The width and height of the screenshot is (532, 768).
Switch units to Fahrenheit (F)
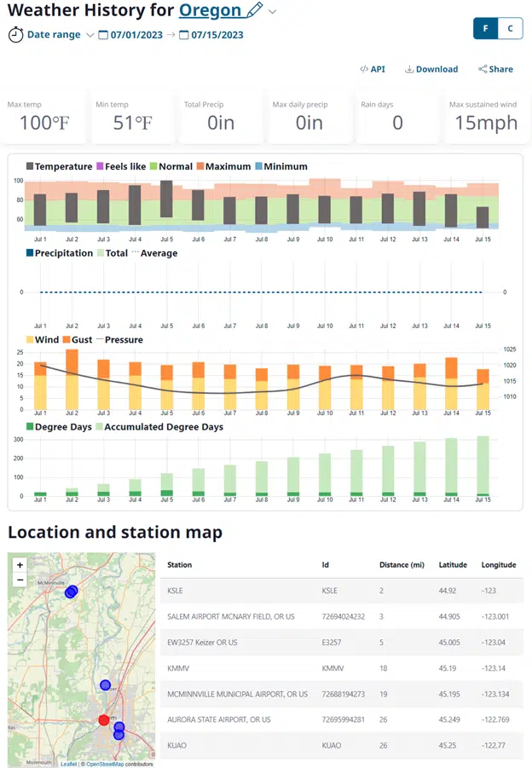tap(486, 28)
